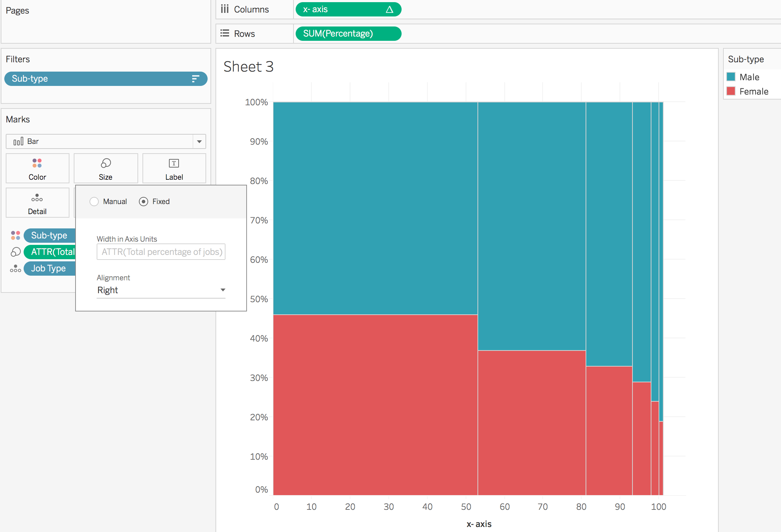The height and width of the screenshot is (532, 781).
Task: Click the detail icon beside Job Type pill
Action: pos(15,269)
